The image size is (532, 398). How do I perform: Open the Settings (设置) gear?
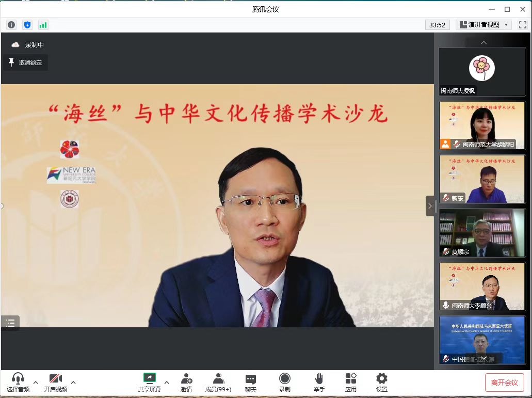click(382, 378)
